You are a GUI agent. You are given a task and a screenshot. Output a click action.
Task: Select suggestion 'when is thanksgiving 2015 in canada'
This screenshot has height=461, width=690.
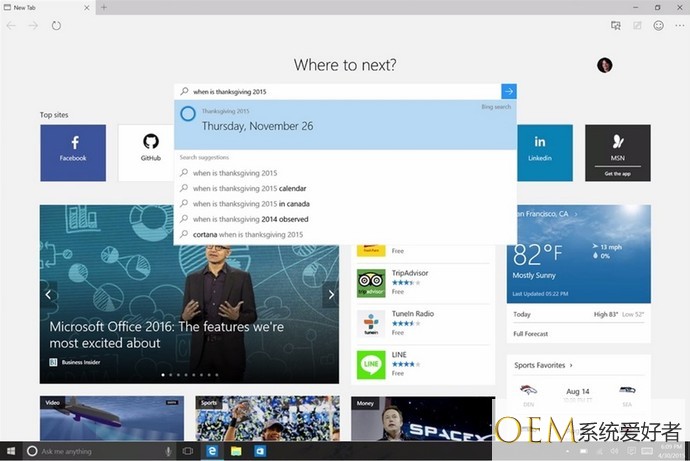pos(250,204)
